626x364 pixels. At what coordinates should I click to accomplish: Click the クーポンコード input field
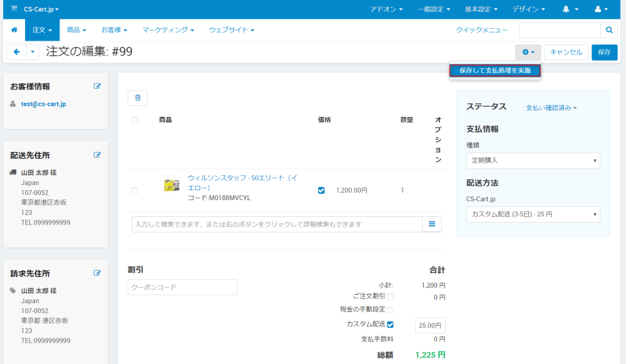182,287
